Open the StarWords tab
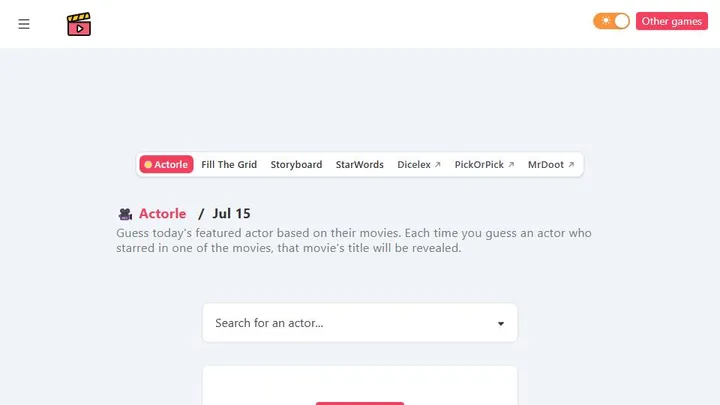Viewport: 720px width, 405px height. pos(360,164)
